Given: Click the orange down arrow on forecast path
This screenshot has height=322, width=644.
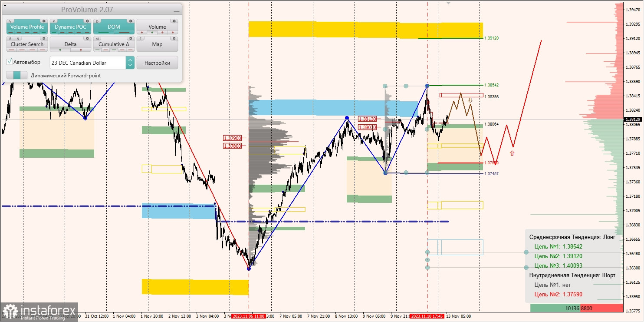Looking at the screenshot, I should 470,100.
